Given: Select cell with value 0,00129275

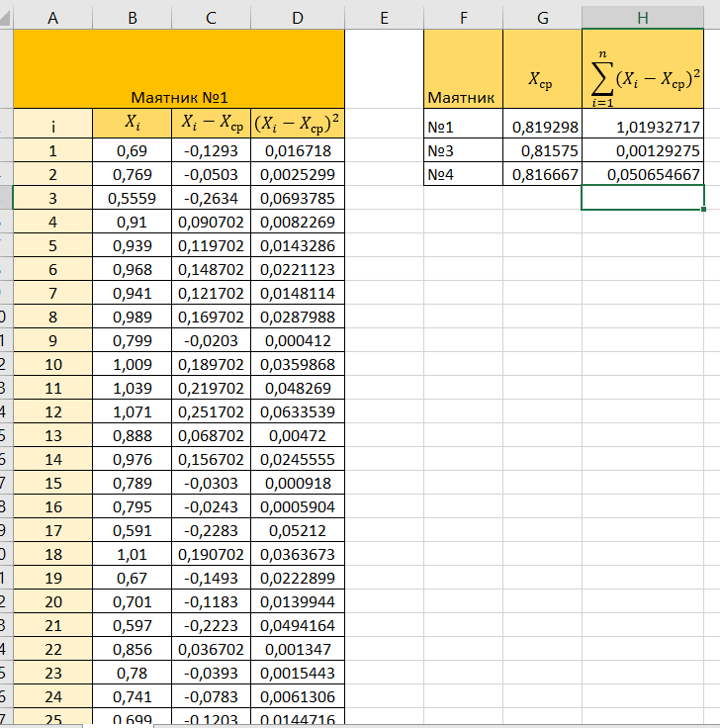Looking at the screenshot, I should click(x=643, y=150).
